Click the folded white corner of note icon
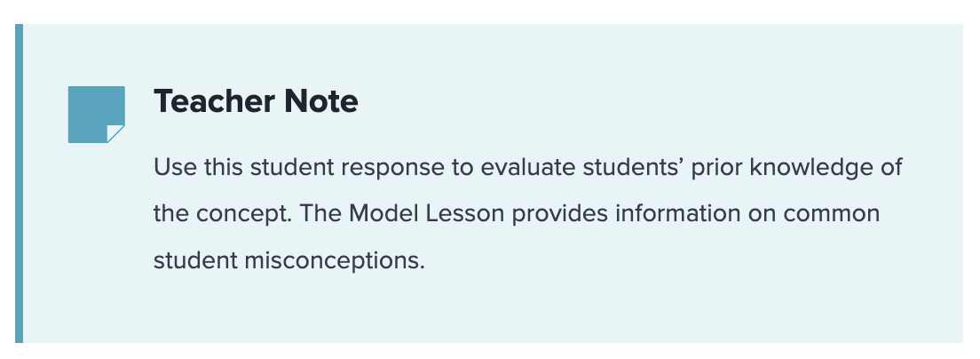This screenshot has width=980, height=359. point(117,134)
